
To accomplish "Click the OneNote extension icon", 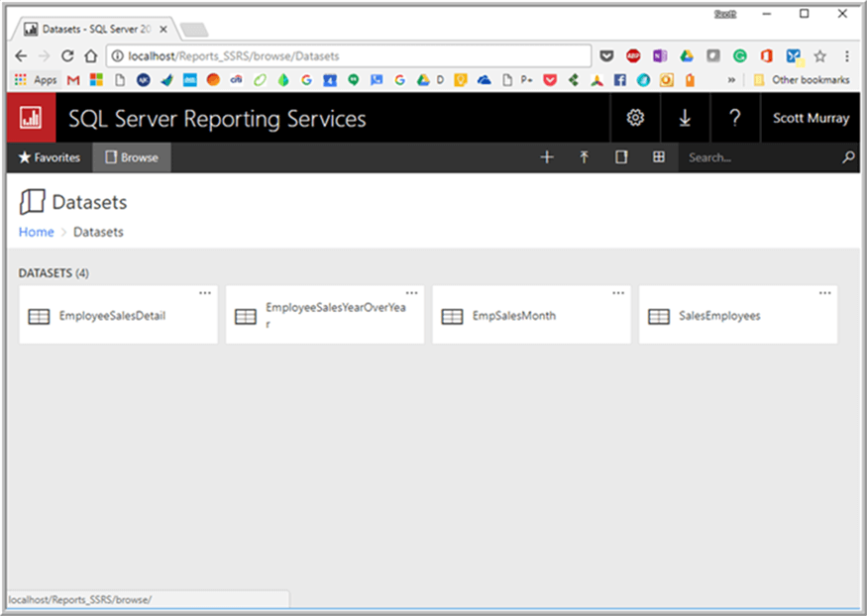I will (660, 55).
